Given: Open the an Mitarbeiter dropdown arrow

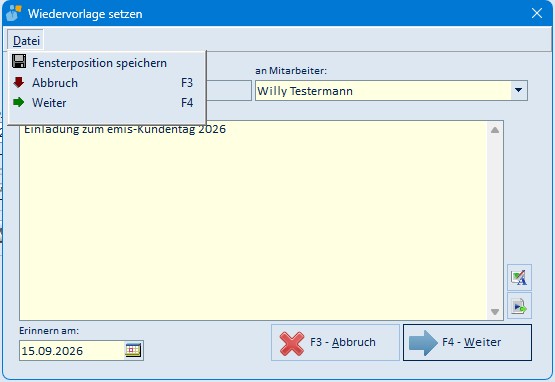Looking at the screenshot, I should 519,90.
